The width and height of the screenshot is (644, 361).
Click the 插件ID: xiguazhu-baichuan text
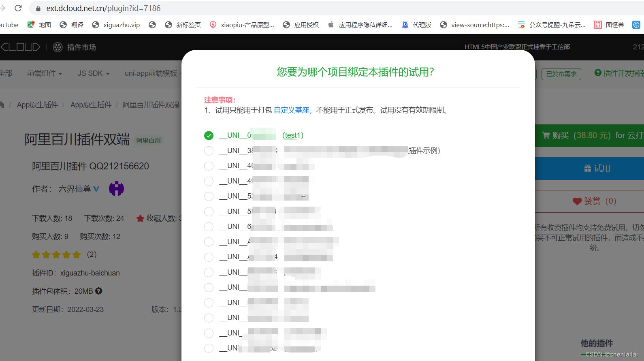coord(76,273)
